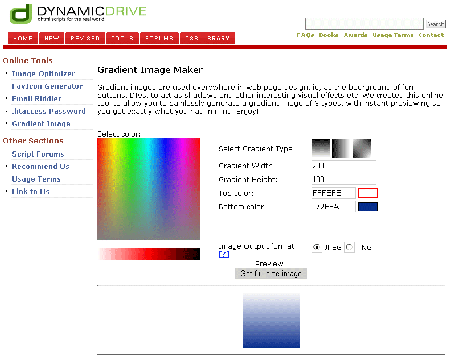Viewport: 450px width, 361px height.
Task: Click the Get full size image button
Action: 271,274
